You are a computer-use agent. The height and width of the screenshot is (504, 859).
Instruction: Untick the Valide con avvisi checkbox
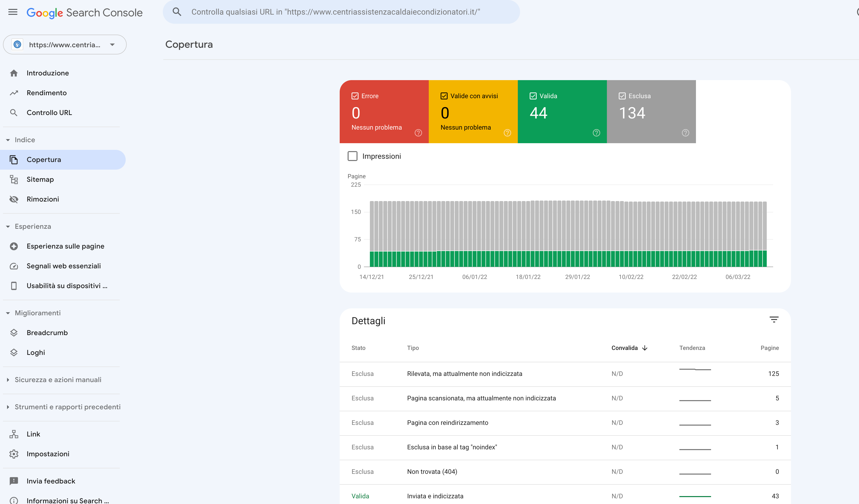click(444, 96)
